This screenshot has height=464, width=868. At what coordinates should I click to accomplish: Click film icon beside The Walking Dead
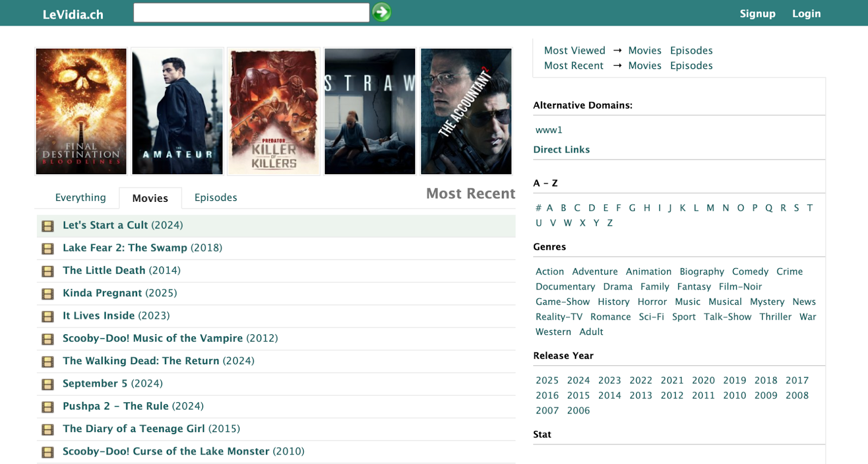(x=48, y=362)
